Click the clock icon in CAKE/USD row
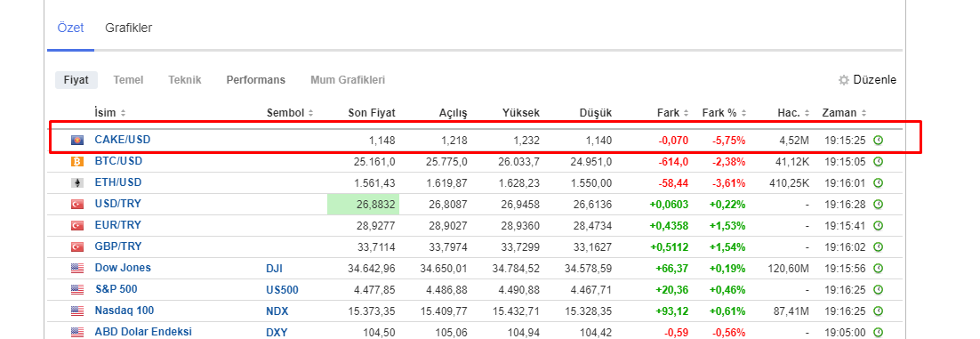The image size is (980, 339). pyautogui.click(x=878, y=140)
